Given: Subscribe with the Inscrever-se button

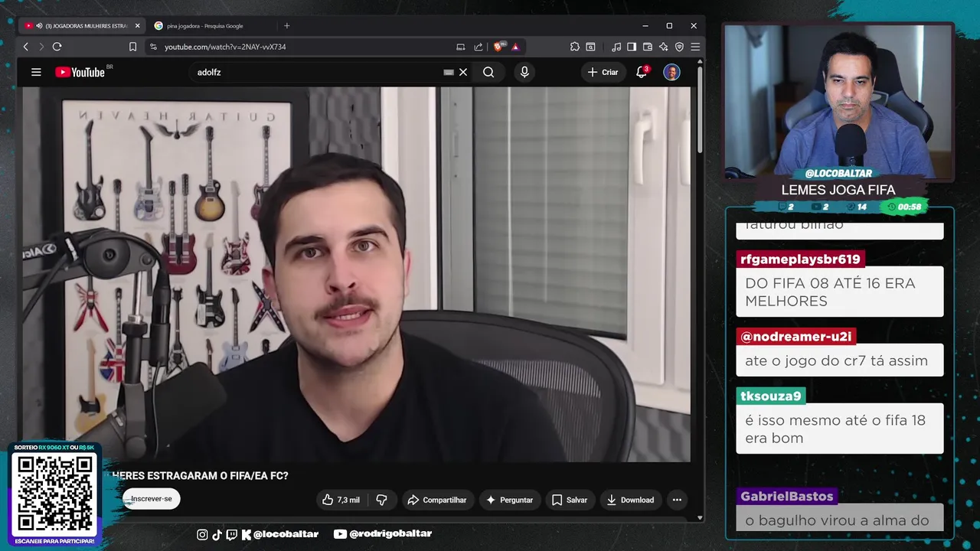Looking at the screenshot, I should (152, 499).
